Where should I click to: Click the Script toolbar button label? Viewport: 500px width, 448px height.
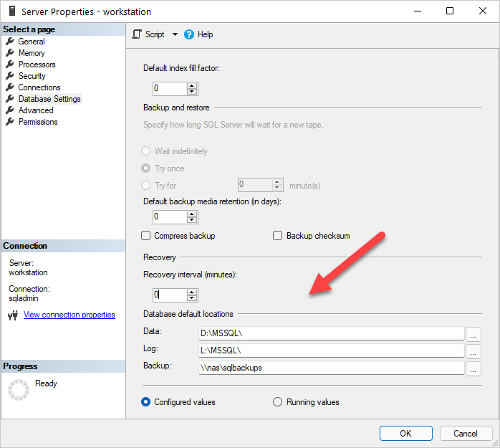(155, 34)
